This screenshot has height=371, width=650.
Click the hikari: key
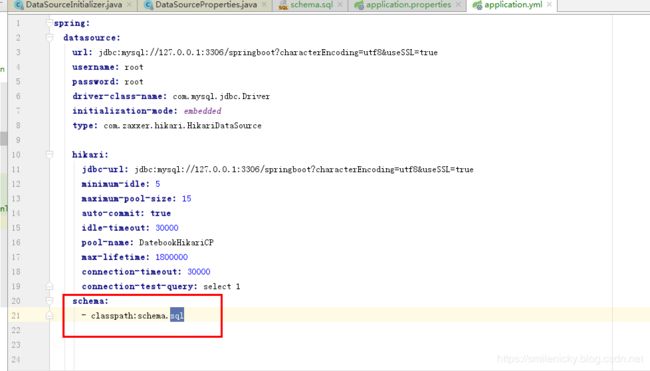coord(90,155)
